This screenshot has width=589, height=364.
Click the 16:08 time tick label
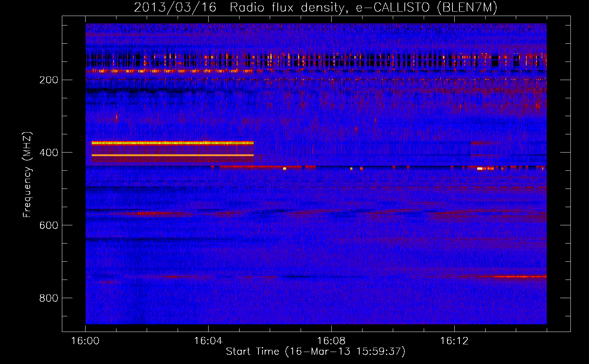click(331, 341)
